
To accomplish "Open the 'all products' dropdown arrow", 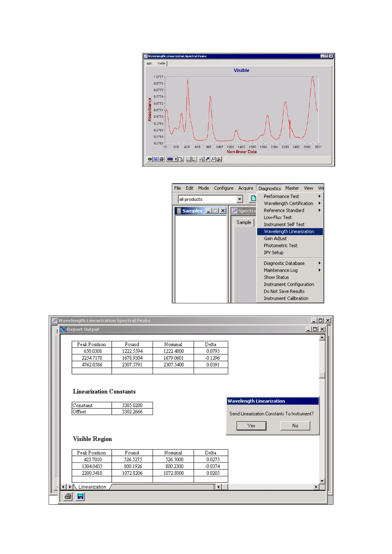I will (x=240, y=199).
